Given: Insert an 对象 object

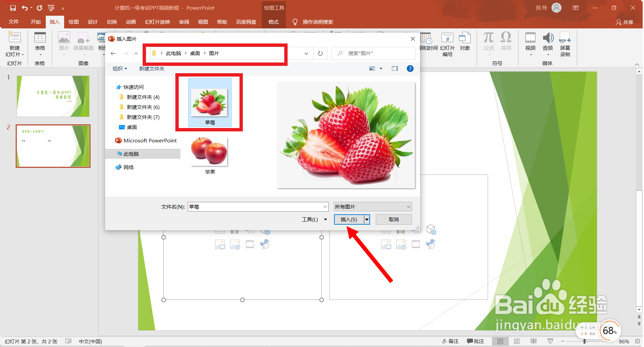Looking at the screenshot, I should click(x=465, y=37).
